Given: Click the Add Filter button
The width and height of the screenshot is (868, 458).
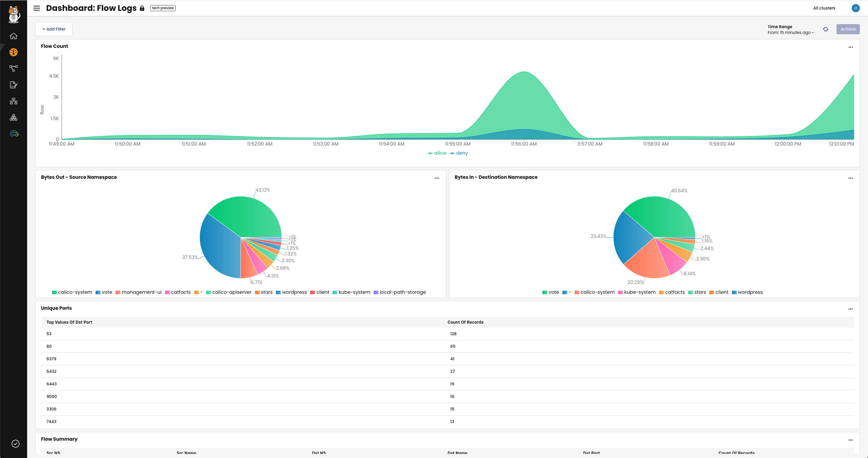Looking at the screenshot, I should point(54,29).
